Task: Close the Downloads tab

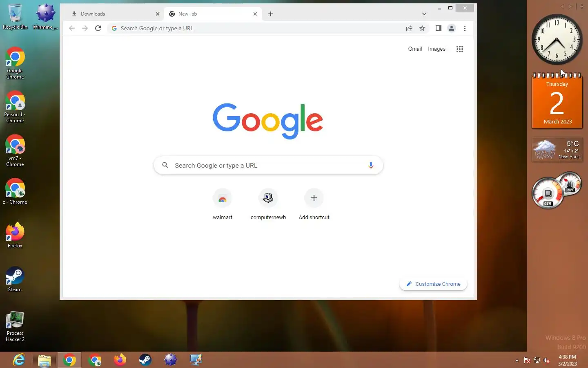Action: (x=158, y=14)
